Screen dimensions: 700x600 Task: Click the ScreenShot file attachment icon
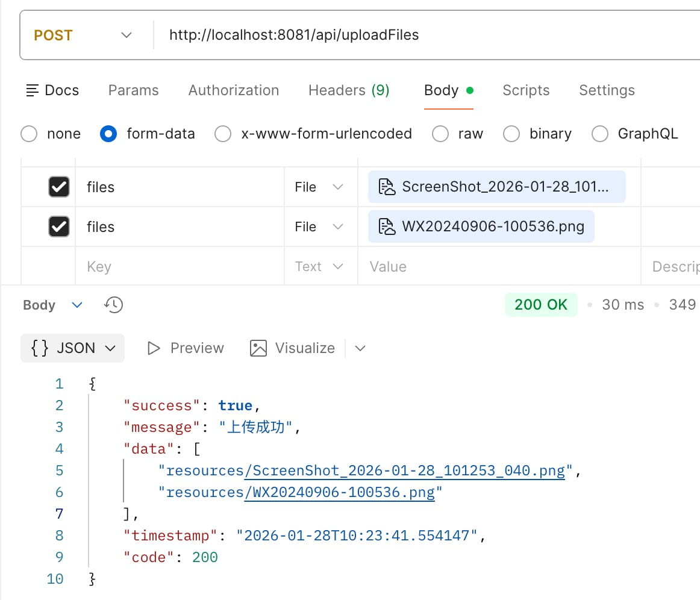[386, 187]
